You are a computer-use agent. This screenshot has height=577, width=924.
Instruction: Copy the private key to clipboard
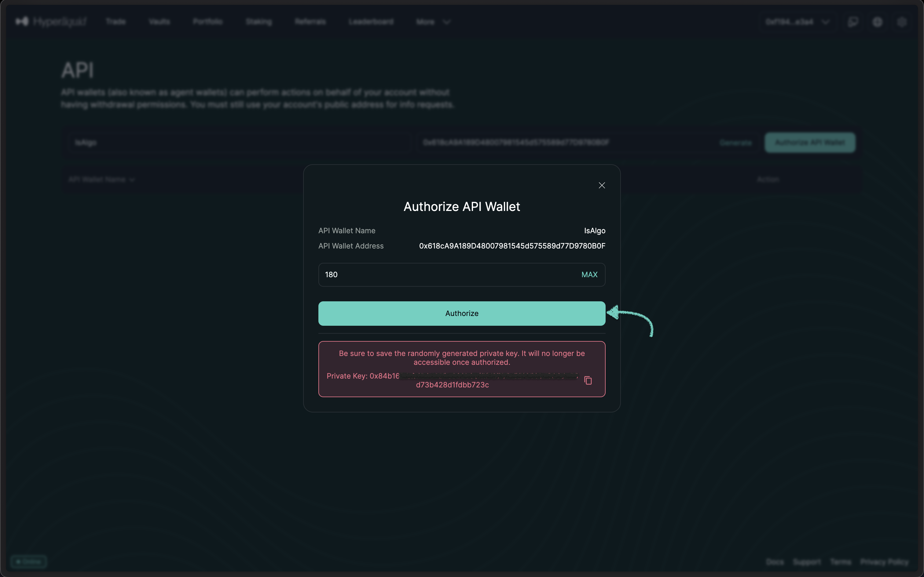[588, 380]
